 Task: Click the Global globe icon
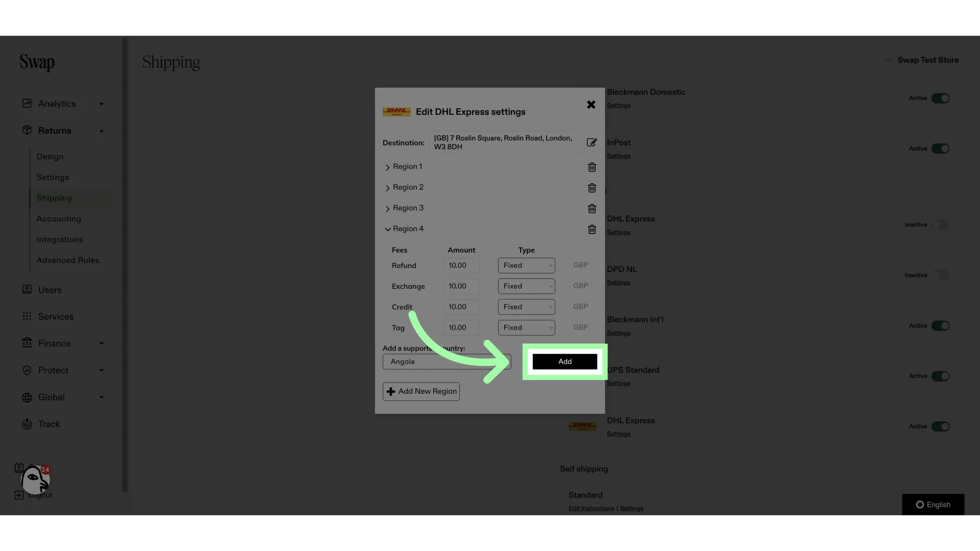point(27,397)
